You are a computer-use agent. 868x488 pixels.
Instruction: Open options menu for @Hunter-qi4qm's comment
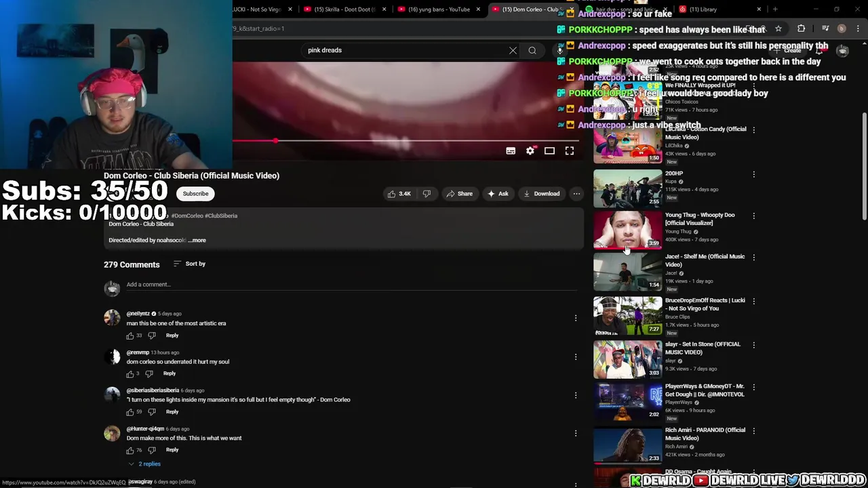click(576, 433)
